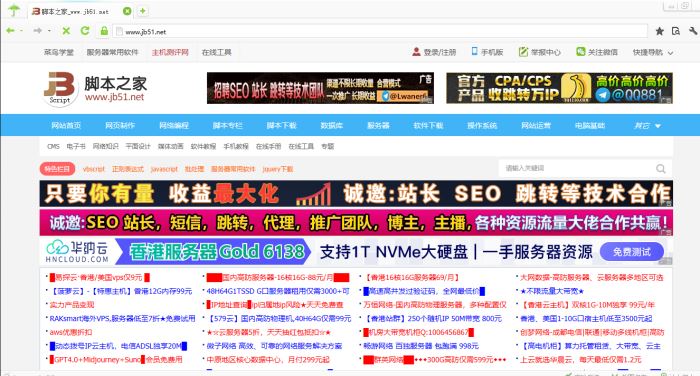Viewport: 700px width, 376px height.
Task: Click the 举报中心 edit icon
Action: point(523,52)
